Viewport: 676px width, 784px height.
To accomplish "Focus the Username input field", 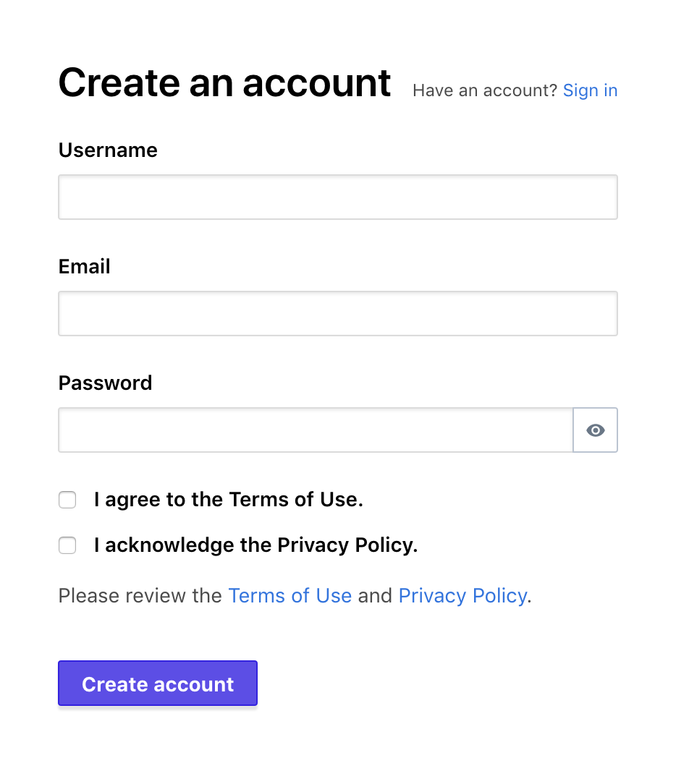I will 337,197.
